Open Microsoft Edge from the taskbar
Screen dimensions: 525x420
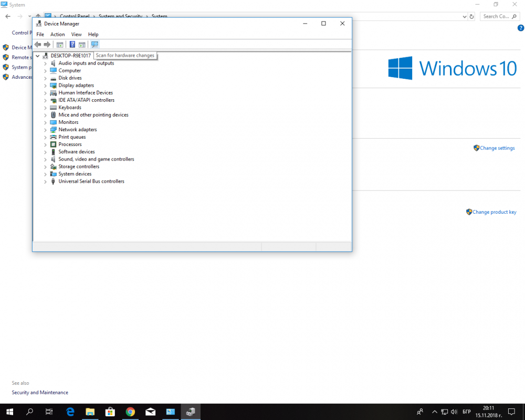[x=70, y=412]
